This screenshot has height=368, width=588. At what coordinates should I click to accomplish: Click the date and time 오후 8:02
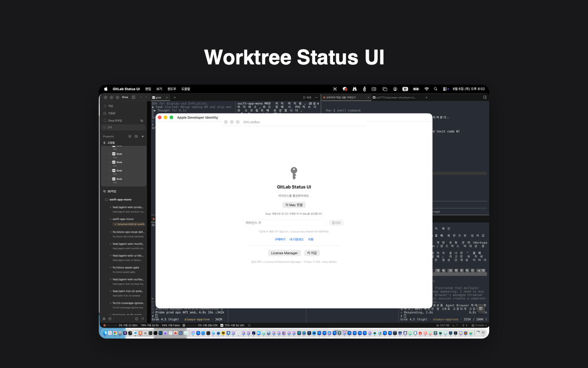pyautogui.click(x=469, y=89)
